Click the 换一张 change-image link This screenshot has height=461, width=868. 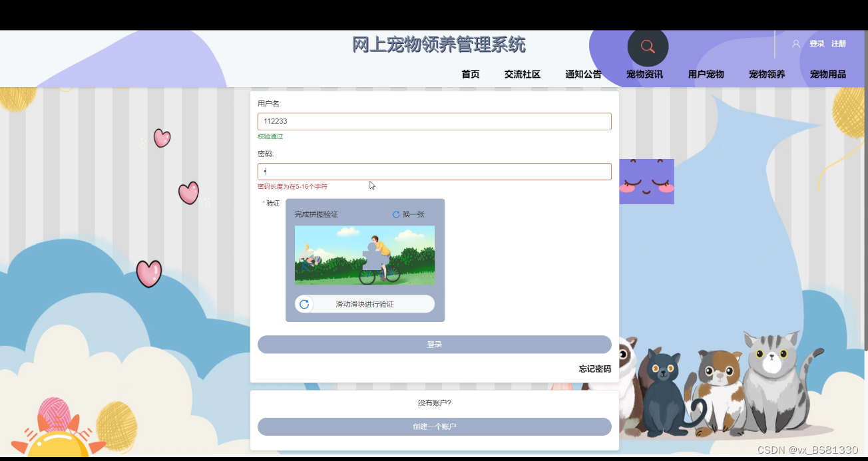click(x=413, y=214)
